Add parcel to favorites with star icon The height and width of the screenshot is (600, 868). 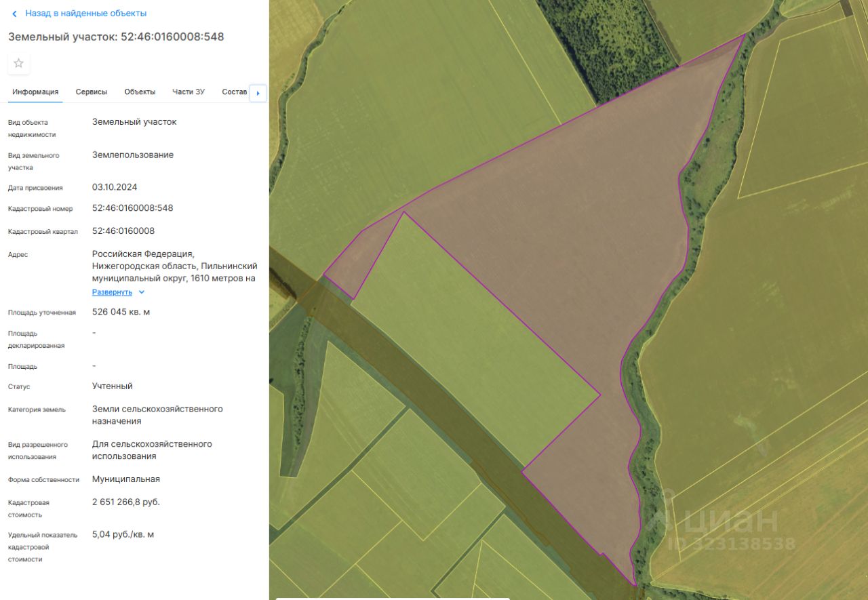pyautogui.click(x=19, y=63)
